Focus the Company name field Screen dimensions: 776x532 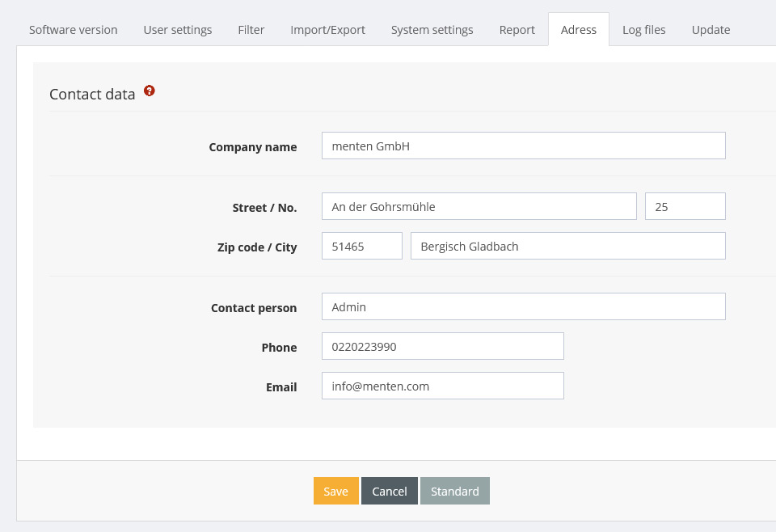tap(523, 146)
